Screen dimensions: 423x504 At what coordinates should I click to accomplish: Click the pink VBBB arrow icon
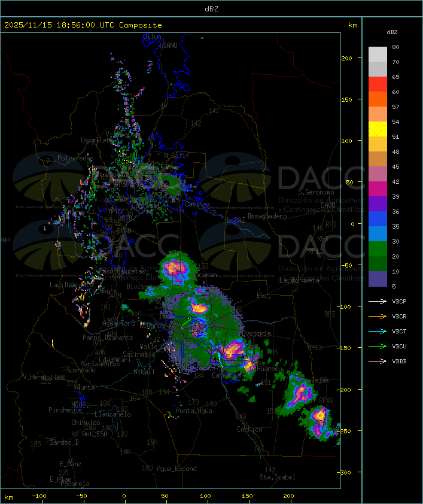coord(378,362)
